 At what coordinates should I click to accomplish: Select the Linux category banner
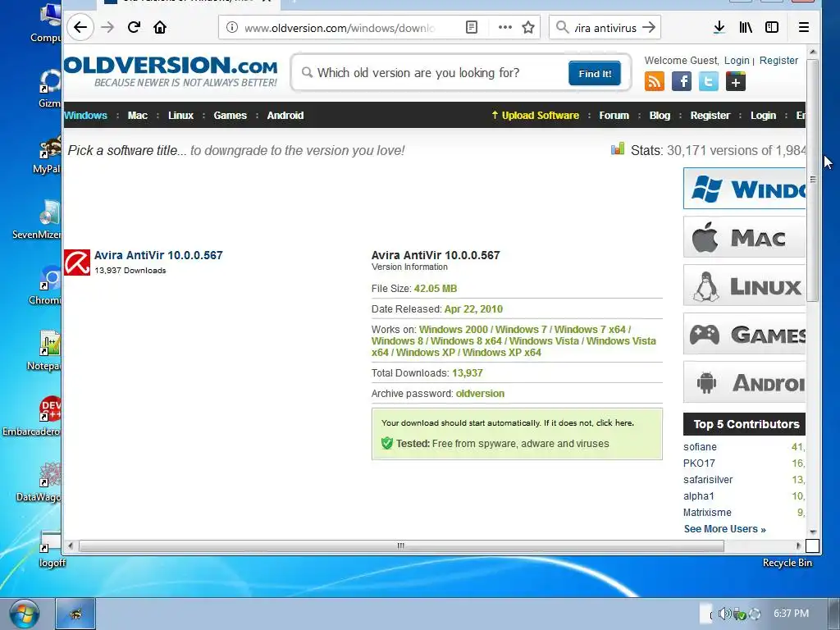(745, 285)
